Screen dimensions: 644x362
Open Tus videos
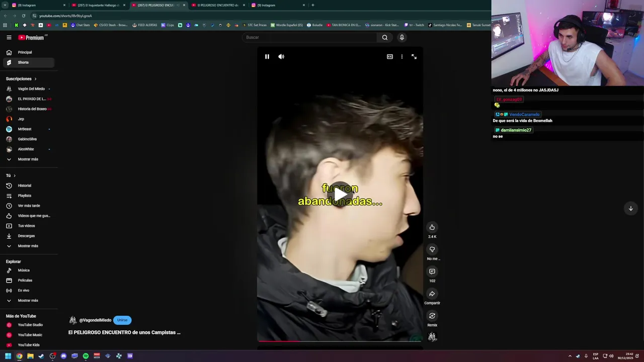click(29, 226)
